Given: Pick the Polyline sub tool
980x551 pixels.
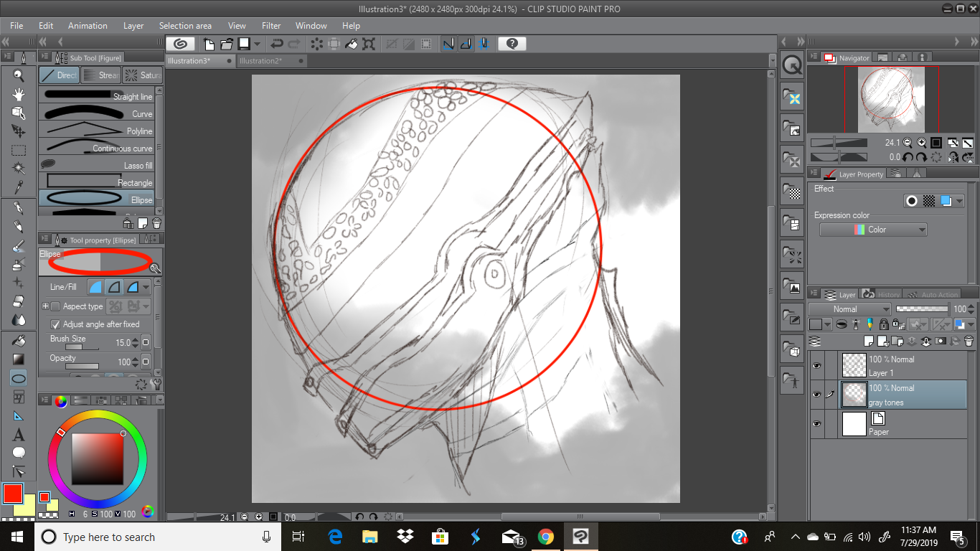Looking at the screenshot, I should coord(100,131).
